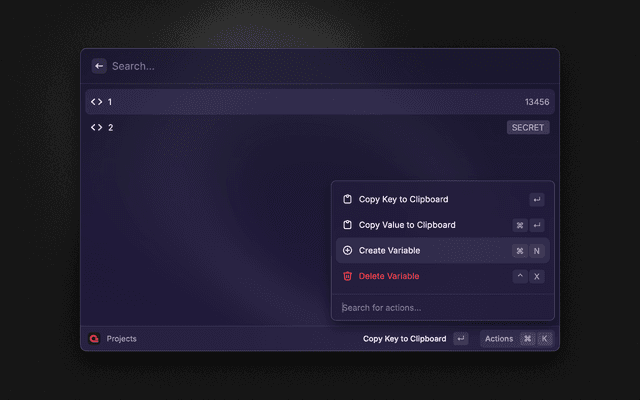Focus the Search for actions field
This screenshot has height=400, width=640.
tap(440, 308)
